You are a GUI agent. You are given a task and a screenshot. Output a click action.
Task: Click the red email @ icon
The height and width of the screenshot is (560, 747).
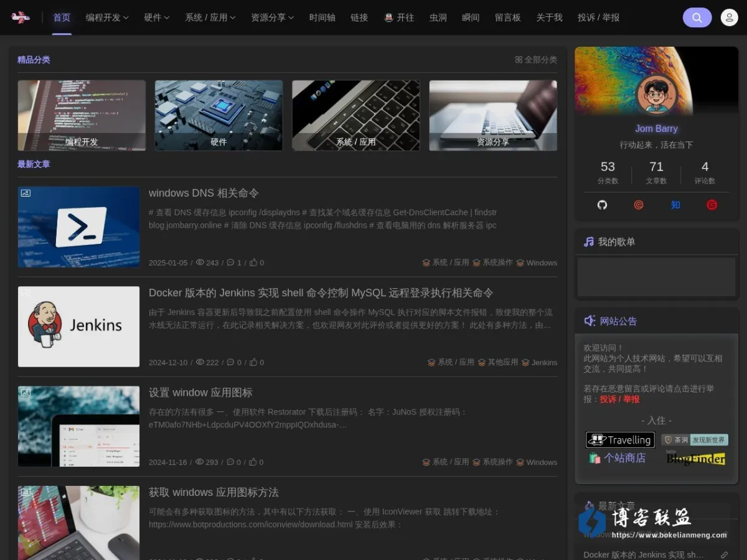coord(639,205)
